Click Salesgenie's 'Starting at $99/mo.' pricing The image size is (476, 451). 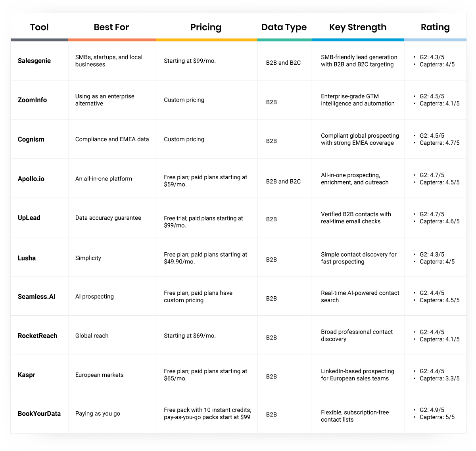tap(190, 61)
